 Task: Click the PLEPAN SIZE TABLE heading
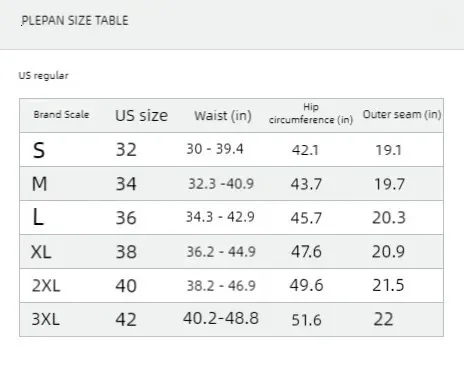point(75,21)
